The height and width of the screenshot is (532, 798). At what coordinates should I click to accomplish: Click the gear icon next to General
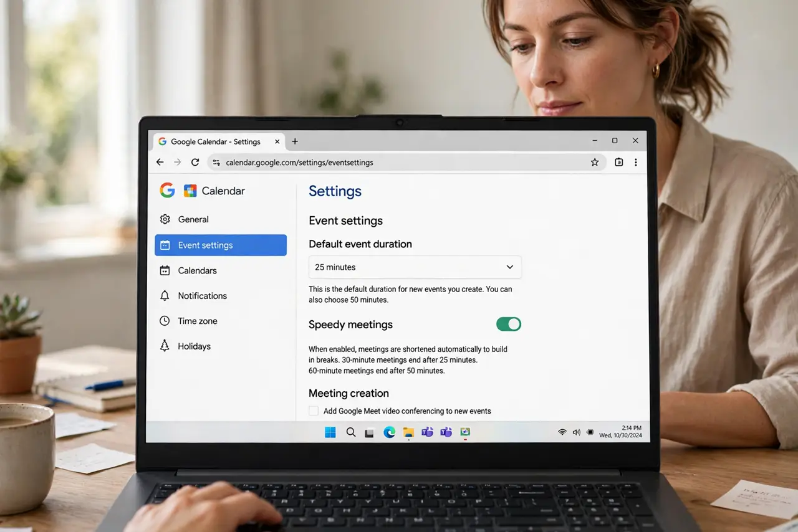[x=165, y=219]
